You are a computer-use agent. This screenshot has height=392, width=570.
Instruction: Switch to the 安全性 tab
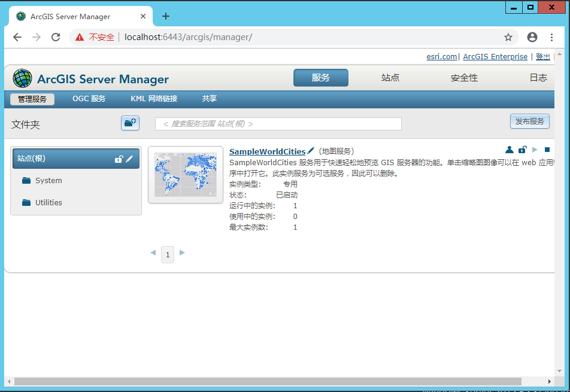click(464, 78)
